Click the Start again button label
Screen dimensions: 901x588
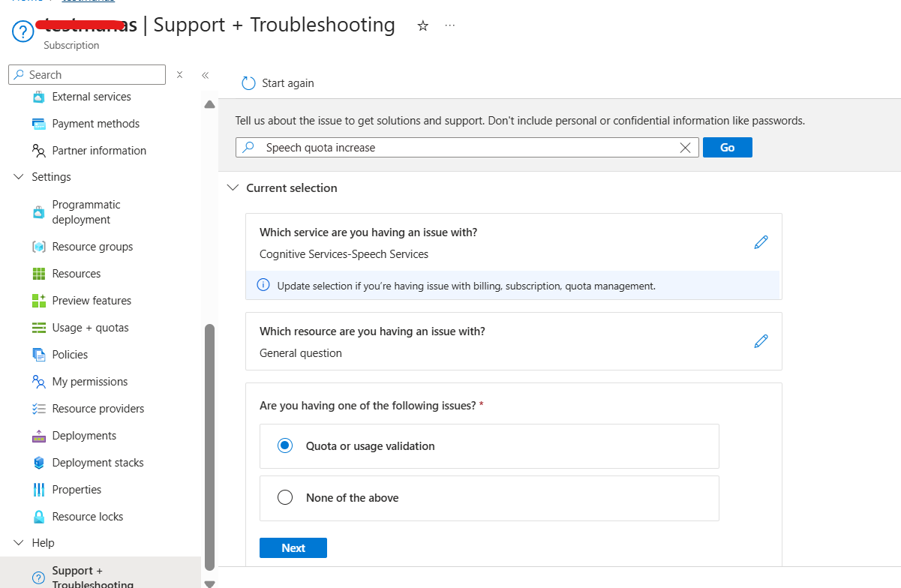[x=288, y=83]
